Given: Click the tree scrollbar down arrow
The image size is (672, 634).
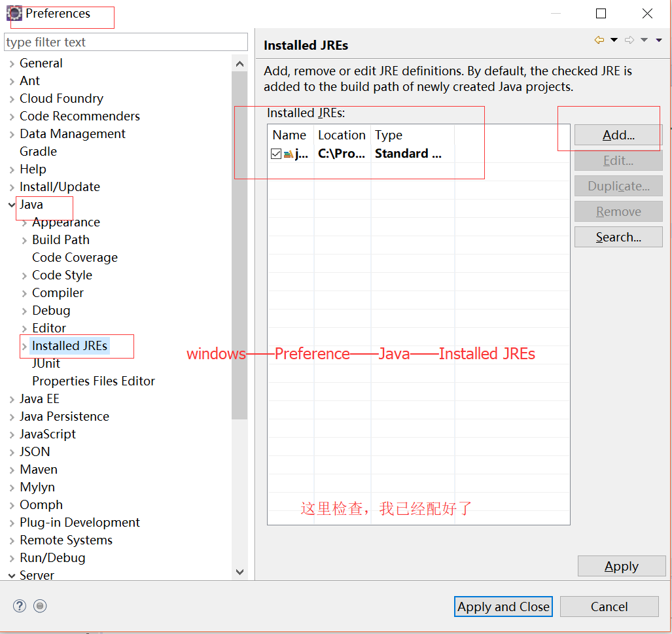Looking at the screenshot, I should [239, 572].
